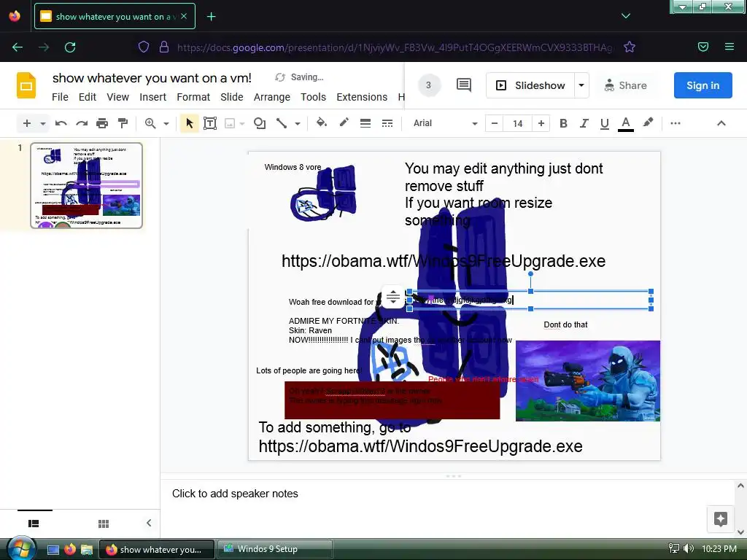Click the Firefox reload button

click(70, 47)
